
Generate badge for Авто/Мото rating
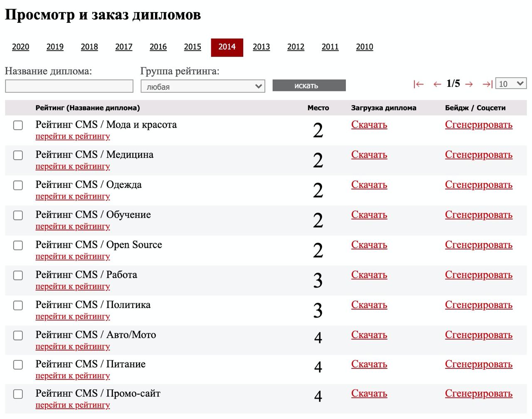point(478,335)
